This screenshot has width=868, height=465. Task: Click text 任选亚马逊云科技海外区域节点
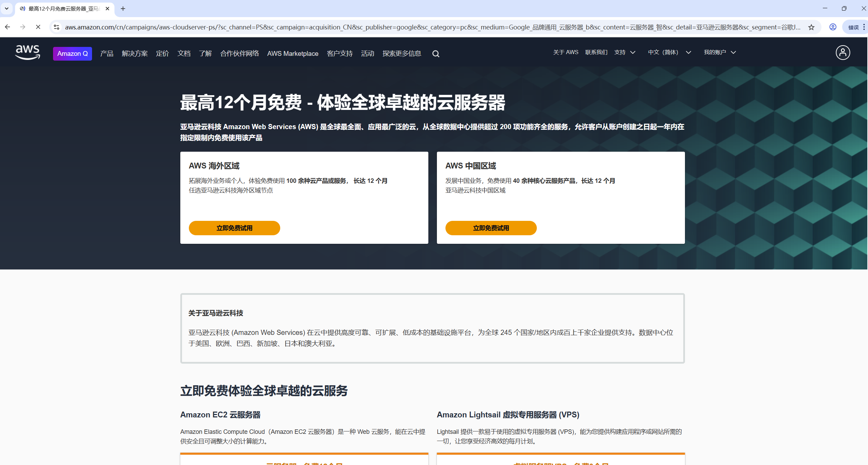(231, 190)
